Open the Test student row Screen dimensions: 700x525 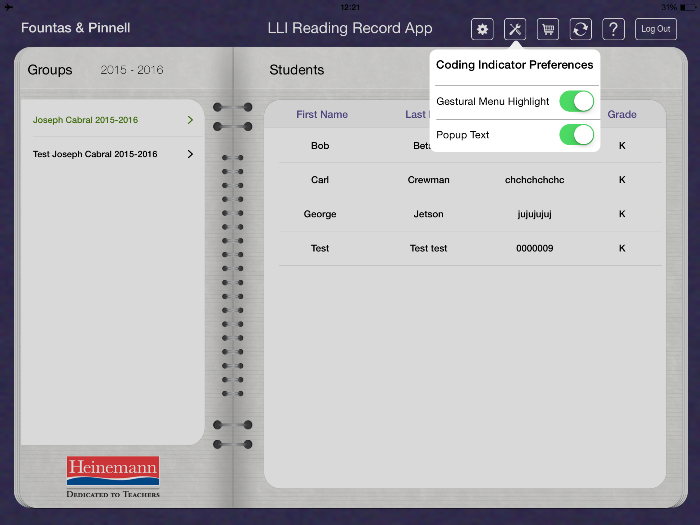(320, 248)
